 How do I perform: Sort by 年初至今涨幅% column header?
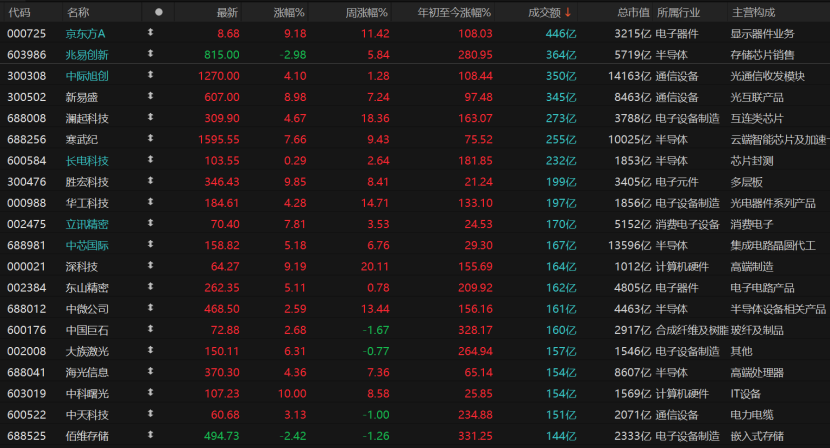coord(454,12)
